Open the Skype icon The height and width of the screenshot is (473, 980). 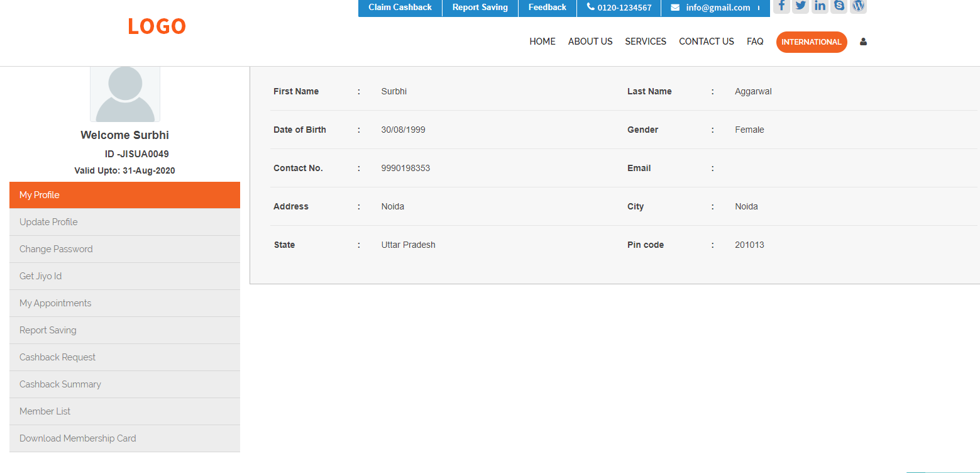point(839,6)
